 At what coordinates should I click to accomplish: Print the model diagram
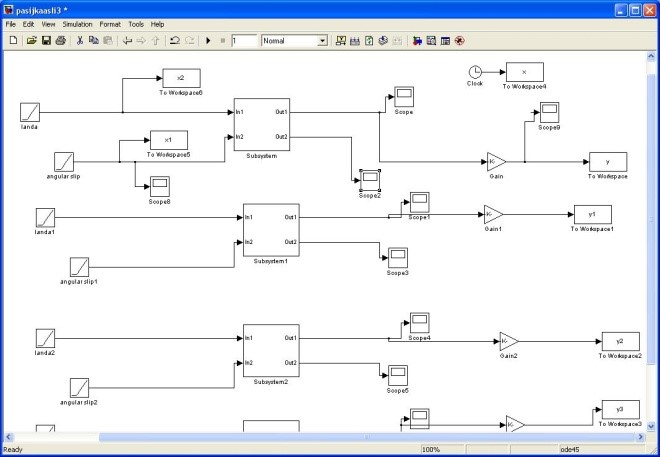pyautogui.click(x=60, y=41)
